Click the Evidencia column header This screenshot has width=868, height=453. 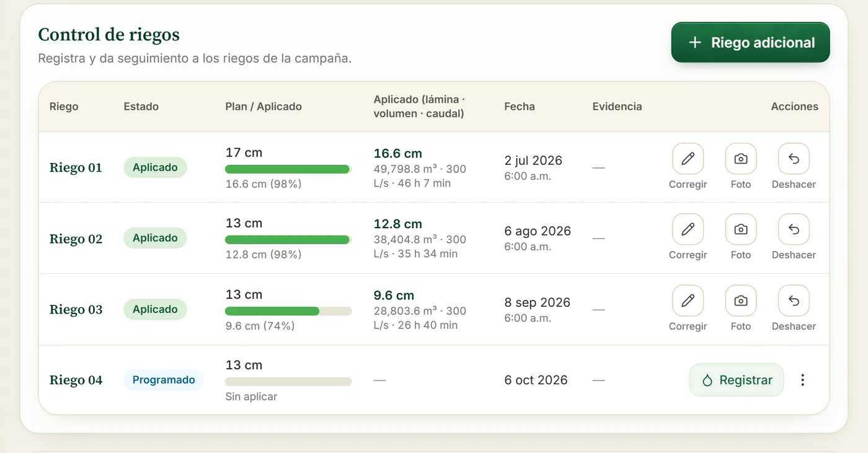[617, 107]
